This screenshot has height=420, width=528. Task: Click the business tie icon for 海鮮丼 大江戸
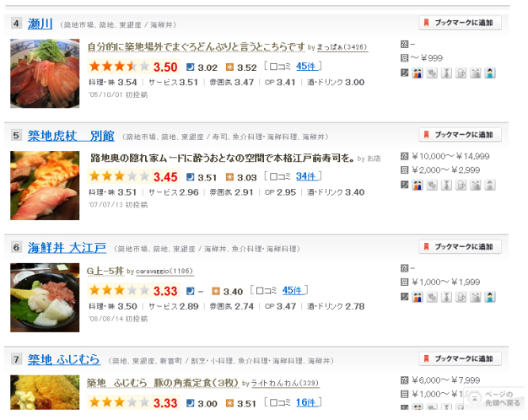click(446, 297)
